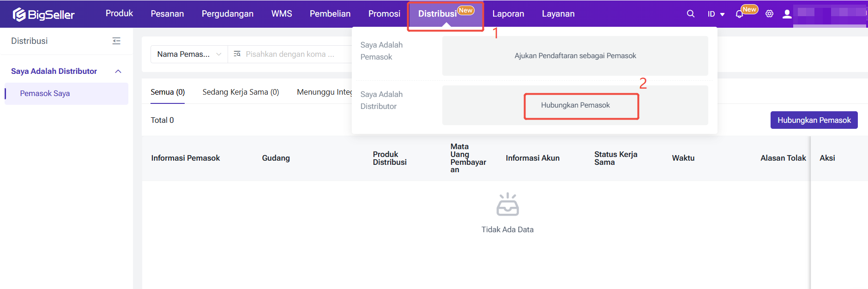868x289 pixels.
Task: Click the BigSeller logo
Action: pyautogui.click(x=44, y=15)
